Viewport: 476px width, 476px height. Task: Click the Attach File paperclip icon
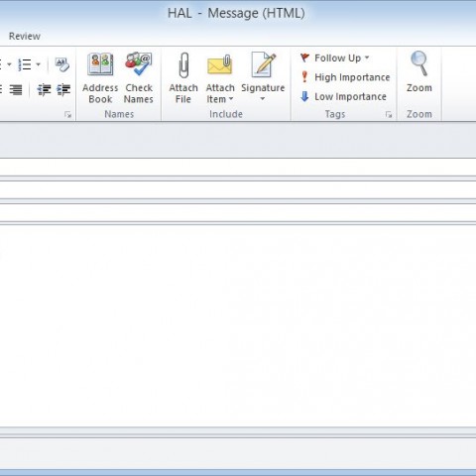click(x=183, y=64)
